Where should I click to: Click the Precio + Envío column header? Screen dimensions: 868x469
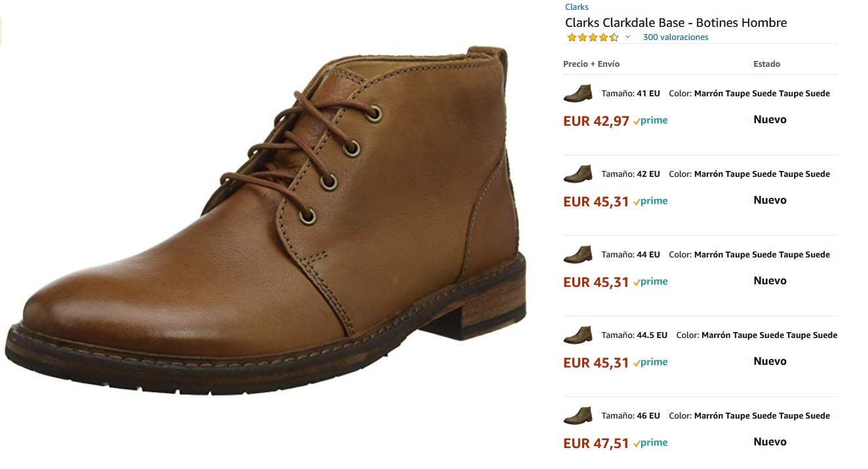pyautogui.click(x=591, y=64)
